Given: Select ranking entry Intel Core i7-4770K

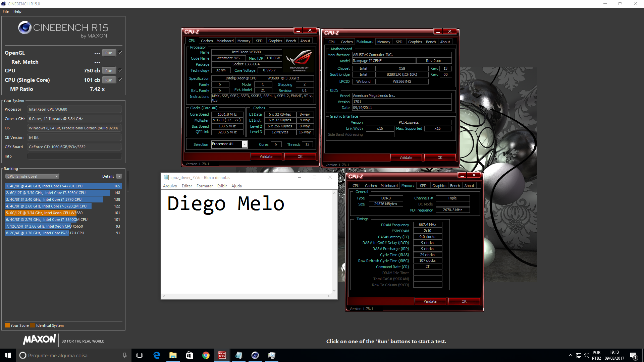Looking at the screenshot, I should pyautogui.click(x=63, y=186).
